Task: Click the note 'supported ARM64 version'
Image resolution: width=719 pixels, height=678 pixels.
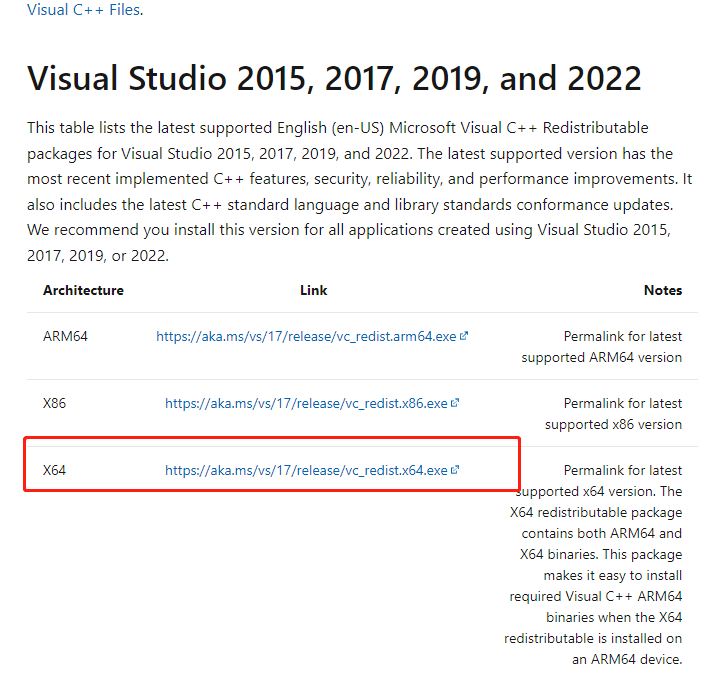Action: [602, 358]
